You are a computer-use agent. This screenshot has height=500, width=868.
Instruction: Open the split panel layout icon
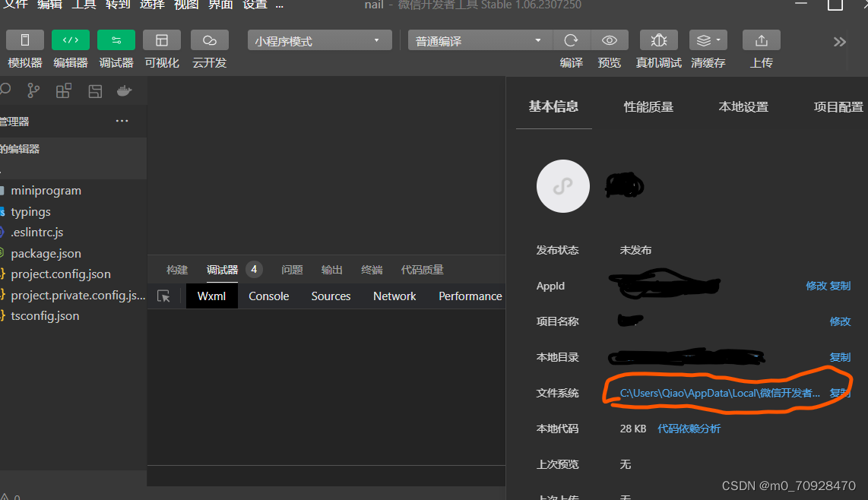click(95, 91)
